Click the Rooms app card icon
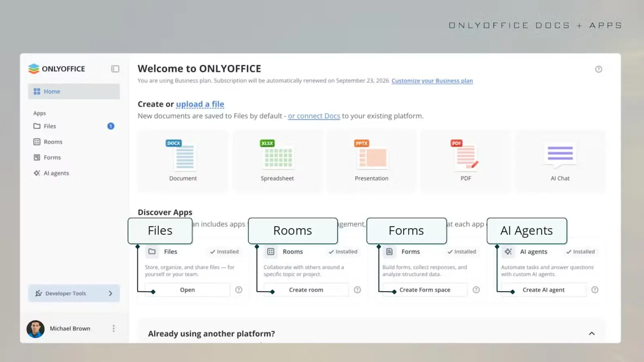This screenshot has width=644, height=362. pos(271,251)
